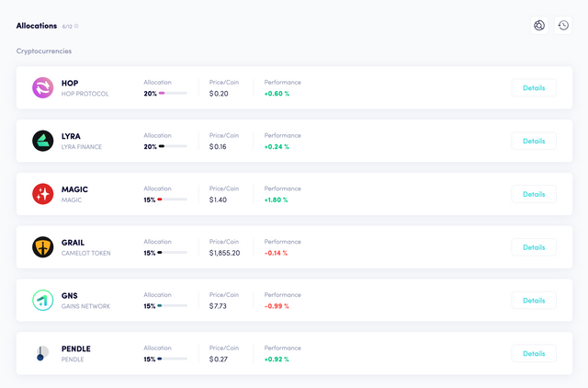Click the MAGIC coin logo
The height and width of the screenshot is (388, 588).
pos(43,194)
